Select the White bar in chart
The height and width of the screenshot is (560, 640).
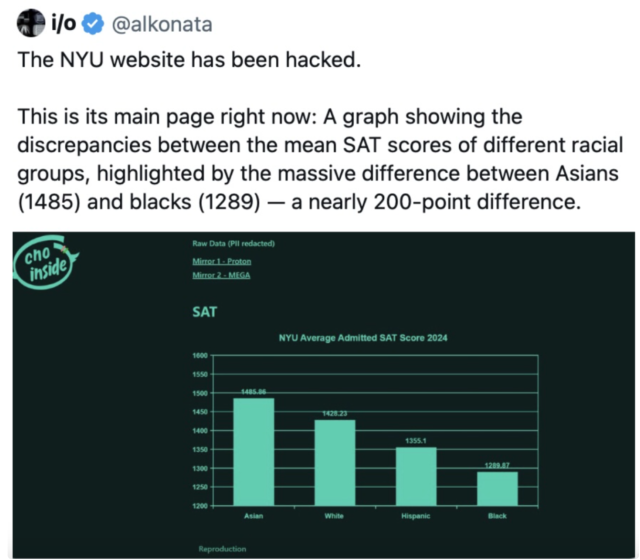click(x=335, y=462)
